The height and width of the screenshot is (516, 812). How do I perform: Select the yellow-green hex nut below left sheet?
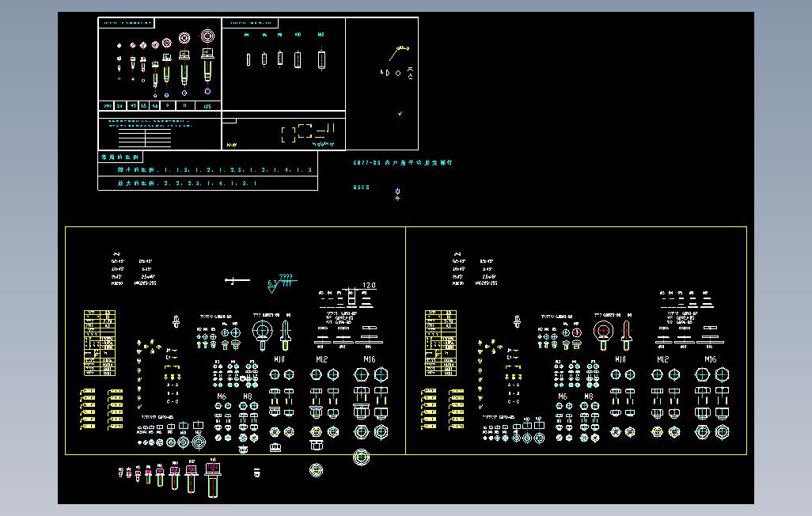[x=316, y=470]
